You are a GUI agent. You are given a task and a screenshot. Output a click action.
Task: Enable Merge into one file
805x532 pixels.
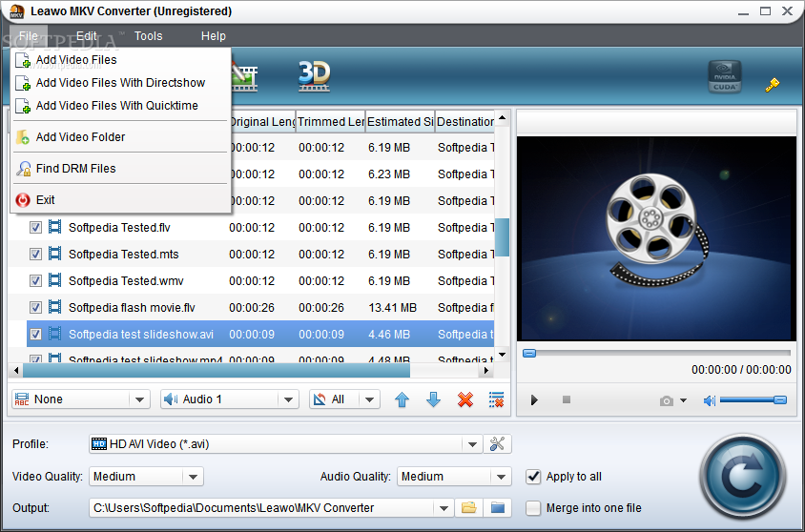[x=533, y=508]
